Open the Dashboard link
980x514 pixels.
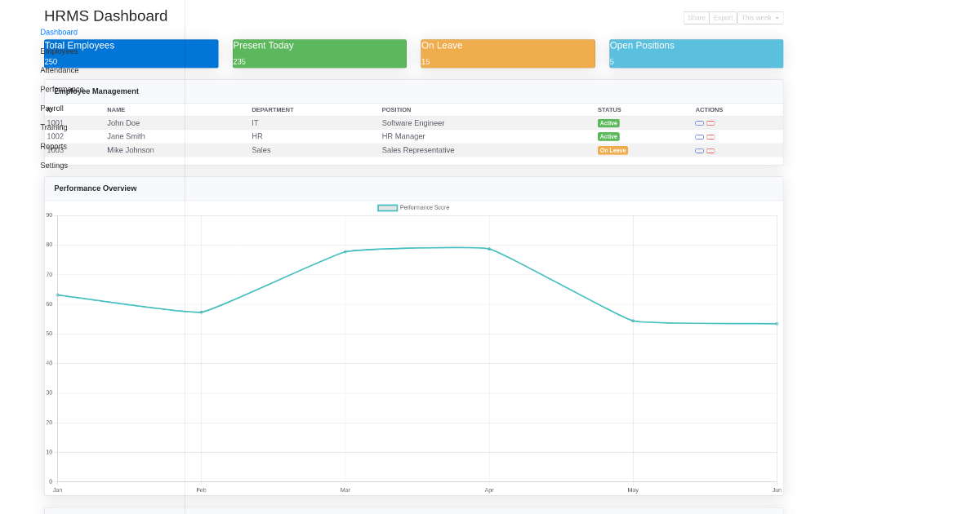pos(58,32)
